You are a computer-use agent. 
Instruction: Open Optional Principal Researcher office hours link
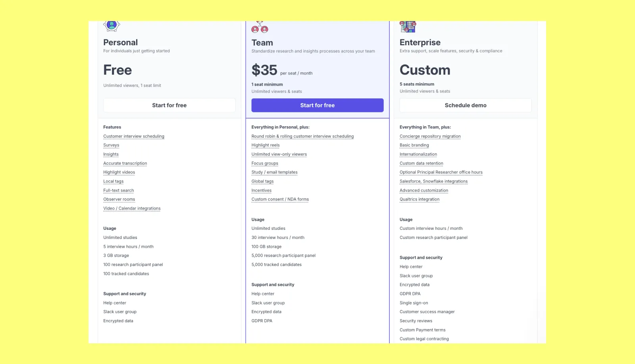(x=441, y=172)
